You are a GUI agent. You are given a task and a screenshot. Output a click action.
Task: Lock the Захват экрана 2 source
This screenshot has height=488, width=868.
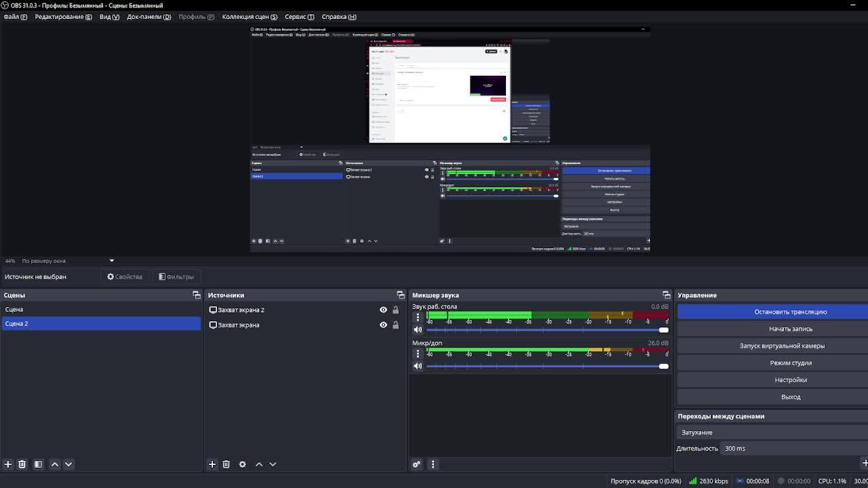click(396, 310)
